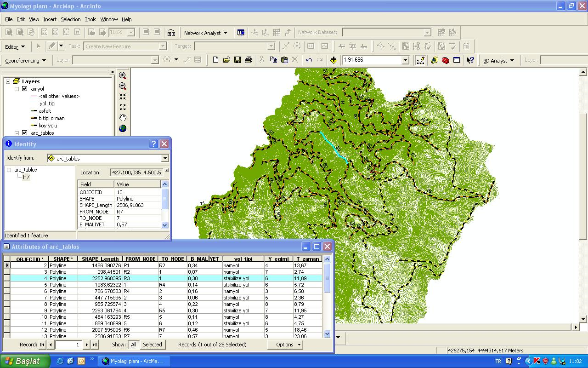
Task: Open the map scale dropdown
Action: click(405, 60)
